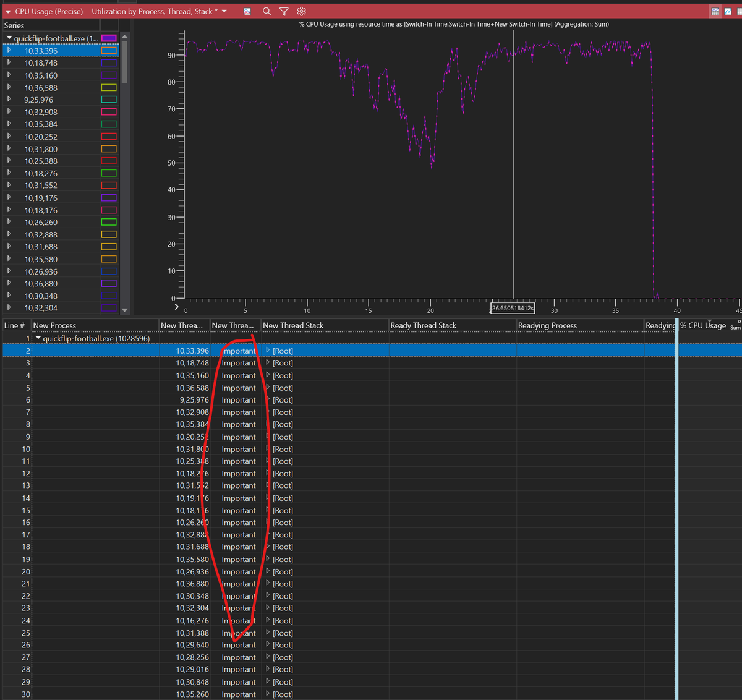Select series 10,32,908 in Series list
Screen dimensions: 742x700
[x=41, y=112]
